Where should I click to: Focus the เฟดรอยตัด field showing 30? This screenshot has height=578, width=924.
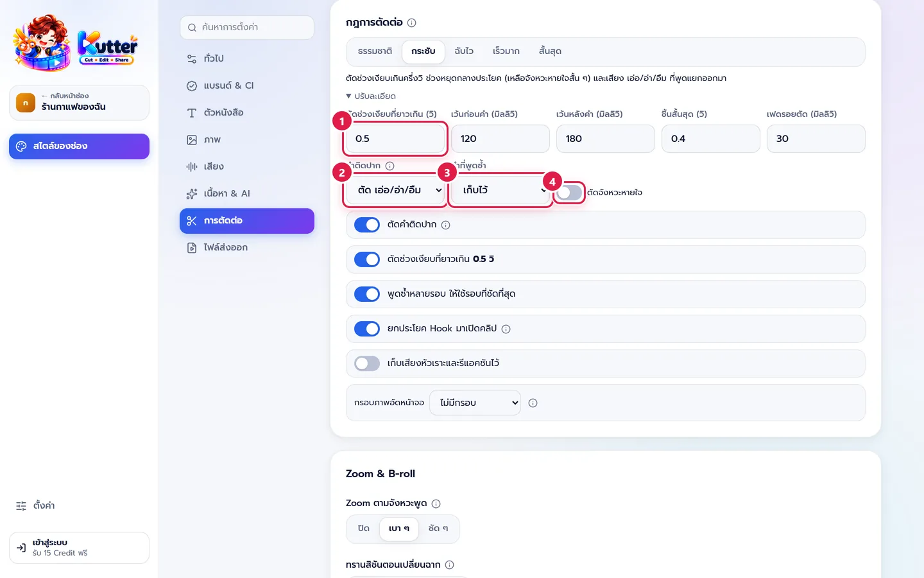point(816,139)
